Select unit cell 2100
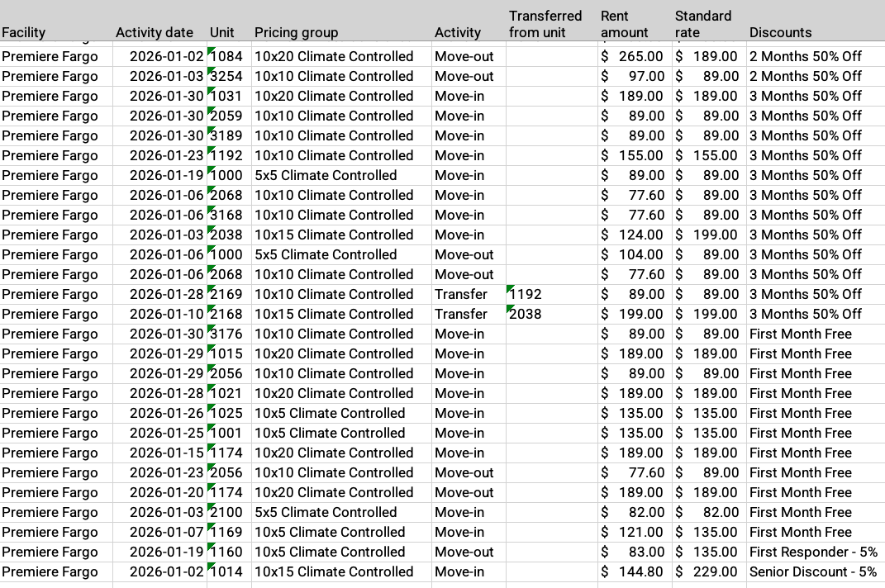The height and width of the screenshot is (588, 885). pos(227,512)
